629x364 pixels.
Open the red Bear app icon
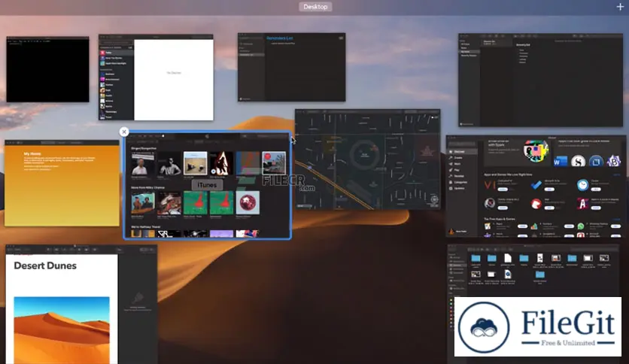[536, 204]
